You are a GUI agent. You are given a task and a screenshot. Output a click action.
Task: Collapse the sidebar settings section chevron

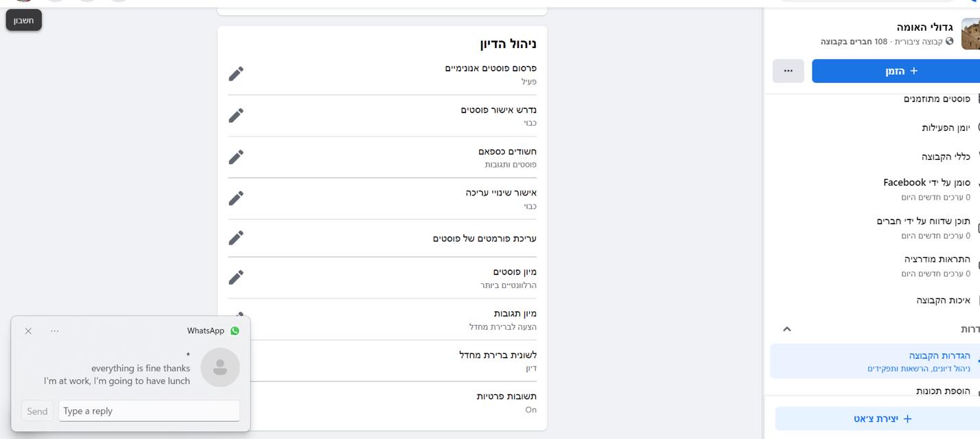coord(787,329)
